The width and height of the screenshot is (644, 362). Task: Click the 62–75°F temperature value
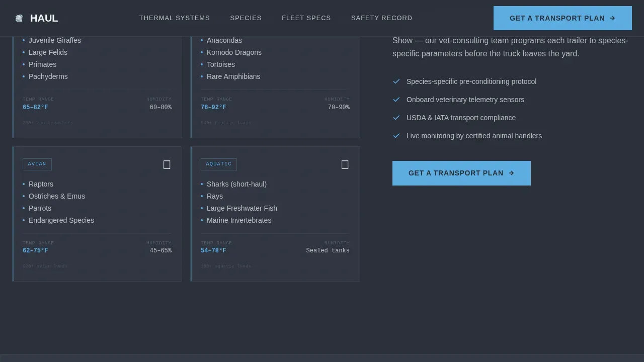point(35,251)
